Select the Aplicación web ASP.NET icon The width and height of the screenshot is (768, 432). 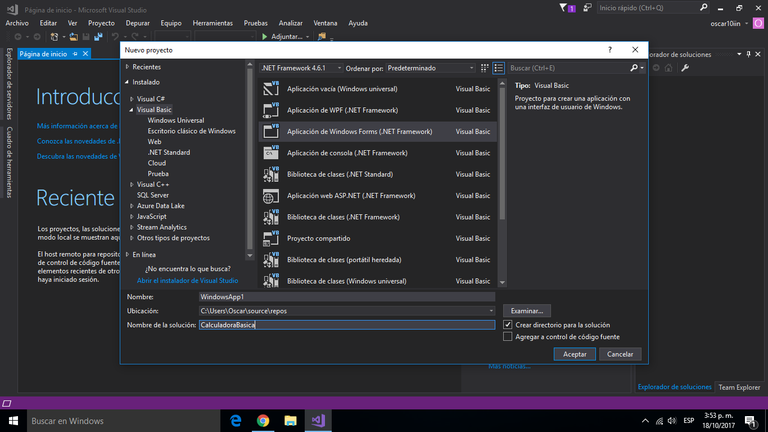click(x=269, y=196)
